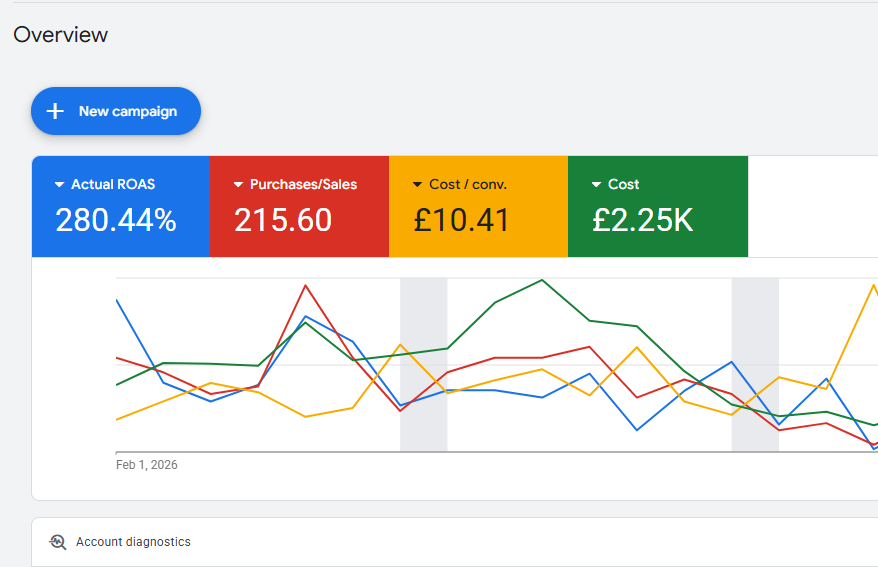This screenshot has height=567, width=878.
Task: Open the Cost / conv. metric dropdown arrow
Action: (x=417, y=185)
